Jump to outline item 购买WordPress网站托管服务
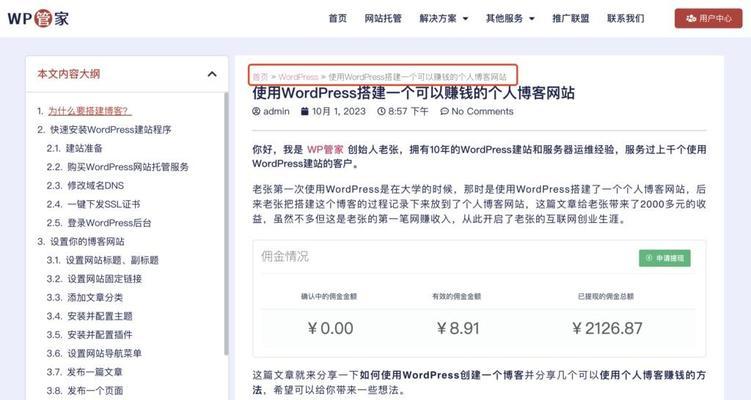Viewport: 751px width, 400px height. (127, 167)
